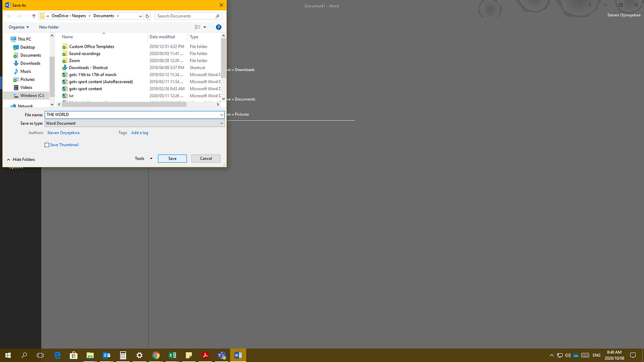The height and width of the screenshot is (362, 644).
Task: Open Task View on the taskbar
Action: coord(40,355)
